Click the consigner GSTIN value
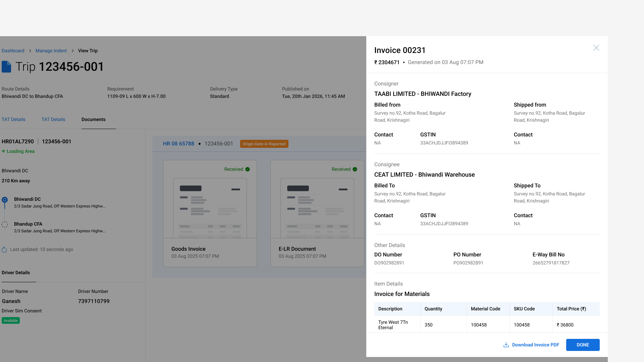The image size is (644, 362). pyautogui.click(x=444, y=143)
